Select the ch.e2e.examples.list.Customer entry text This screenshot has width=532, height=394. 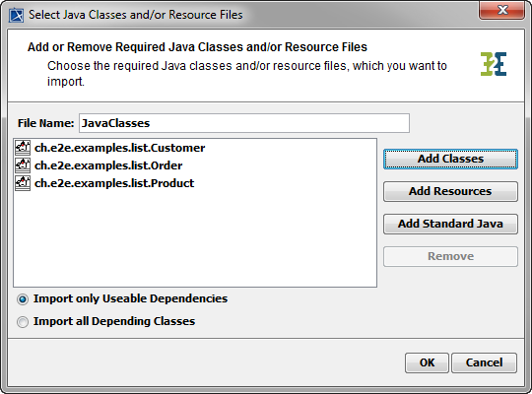[120, 148]
